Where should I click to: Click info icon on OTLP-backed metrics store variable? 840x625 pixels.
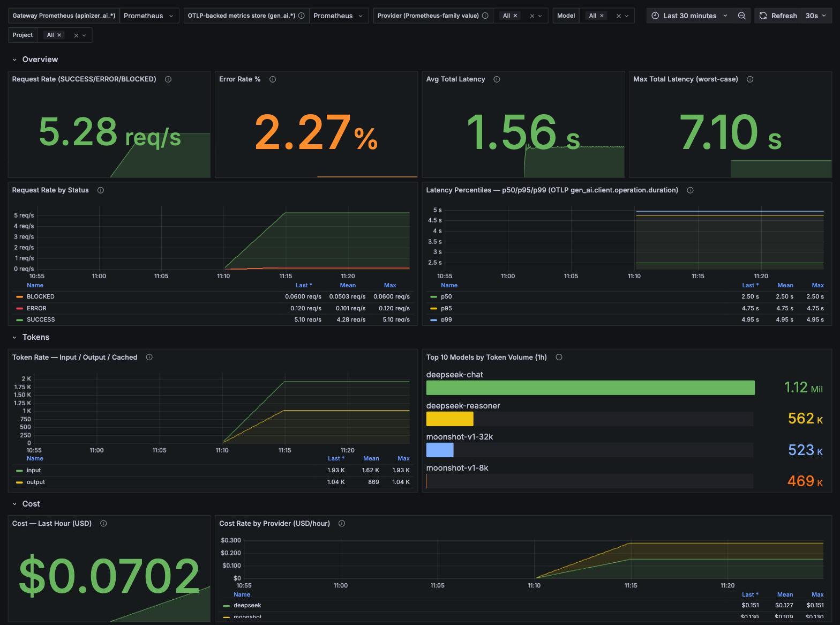302,16
